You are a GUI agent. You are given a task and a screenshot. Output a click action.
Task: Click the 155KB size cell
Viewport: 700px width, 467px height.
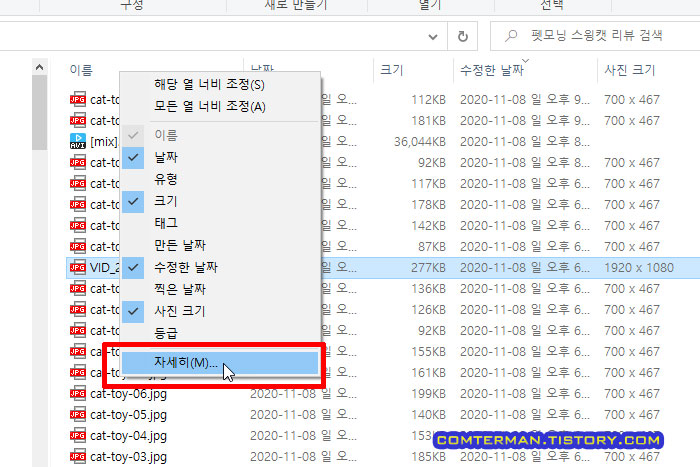point(428,352)
